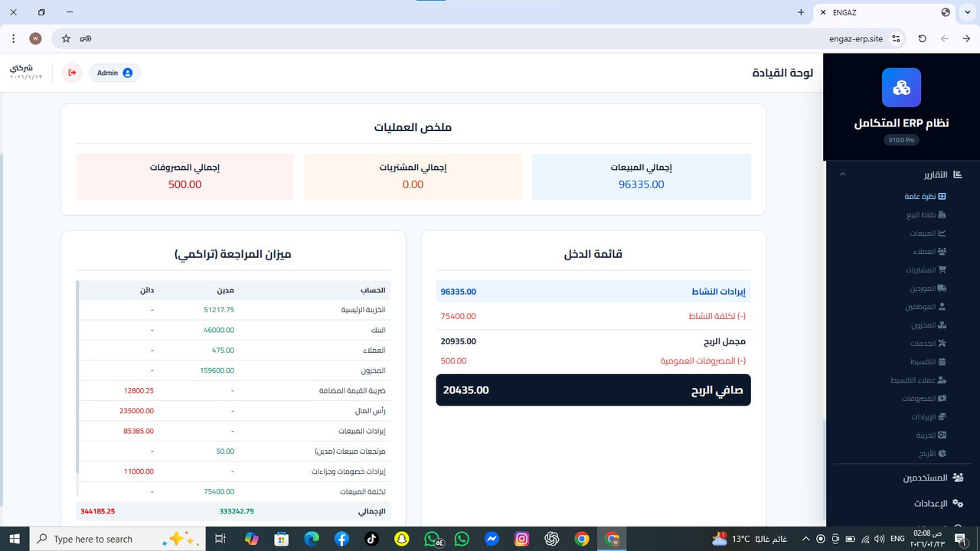
Task: Open the المستخدمين users menu item
Action: pos(925,477)
